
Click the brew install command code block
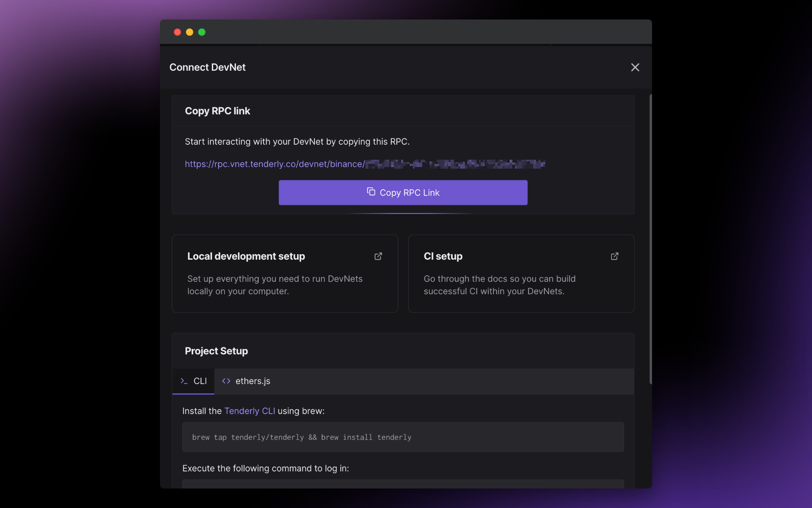coord(403,437)
